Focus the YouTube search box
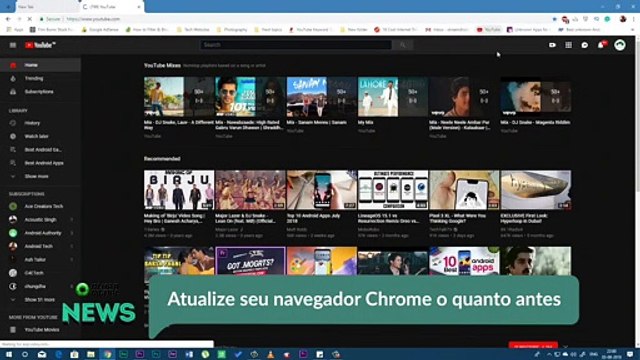Viewport: 640px width, 360px height. (296, 45)
